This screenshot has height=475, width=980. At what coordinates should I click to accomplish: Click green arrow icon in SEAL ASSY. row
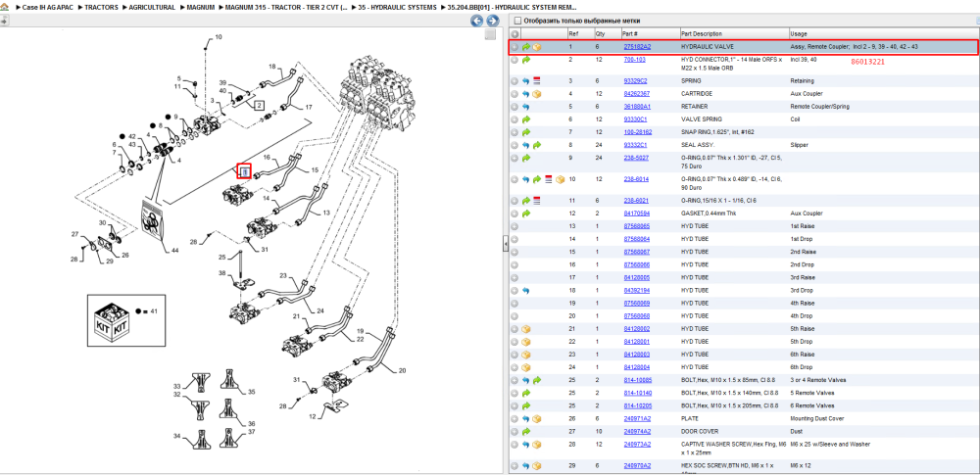pos(537,145)
